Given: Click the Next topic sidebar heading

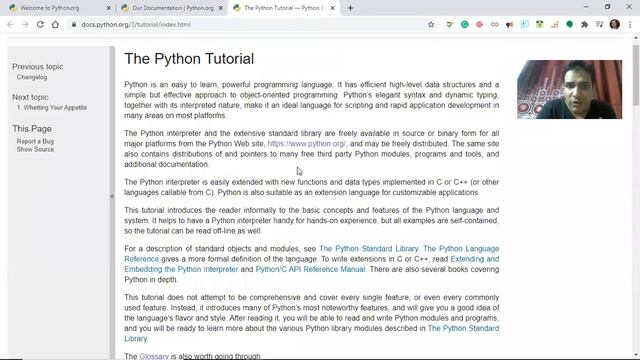Looking at the screenshot, I should coord(30,97).
